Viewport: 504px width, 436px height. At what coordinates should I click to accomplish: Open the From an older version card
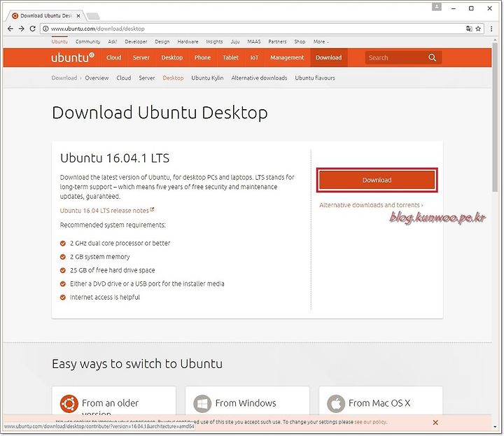point(114,400)
